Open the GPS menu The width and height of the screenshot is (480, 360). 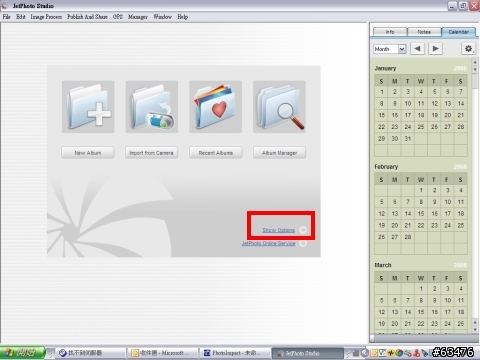click(118, 17)
